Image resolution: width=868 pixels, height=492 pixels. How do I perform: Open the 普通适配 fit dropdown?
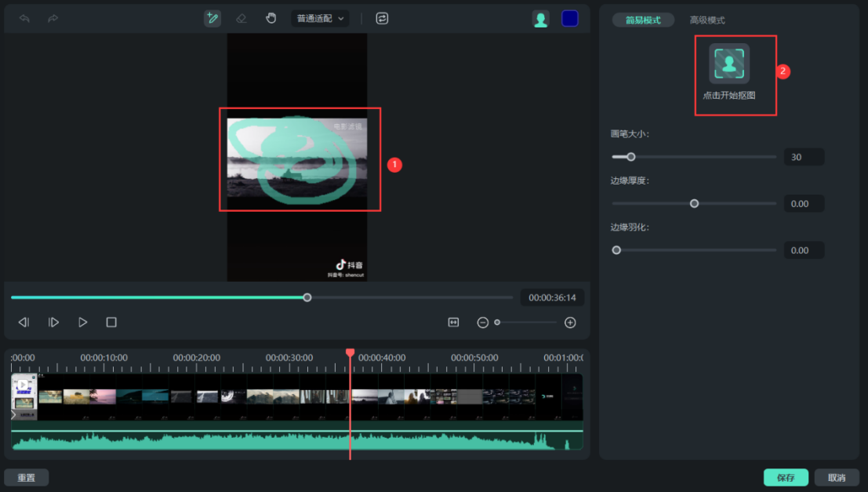[x=320, y=18]
